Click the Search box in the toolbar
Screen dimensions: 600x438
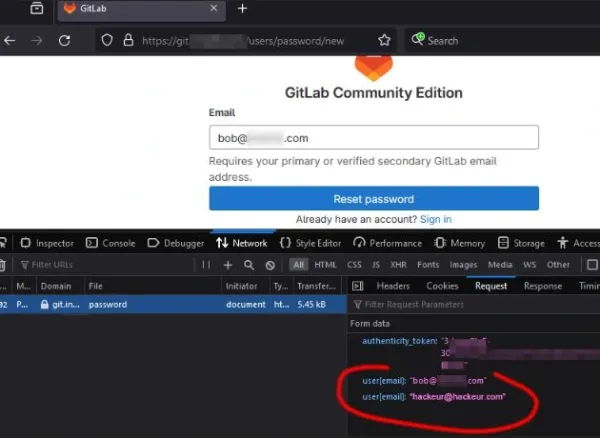pos(501,41)
